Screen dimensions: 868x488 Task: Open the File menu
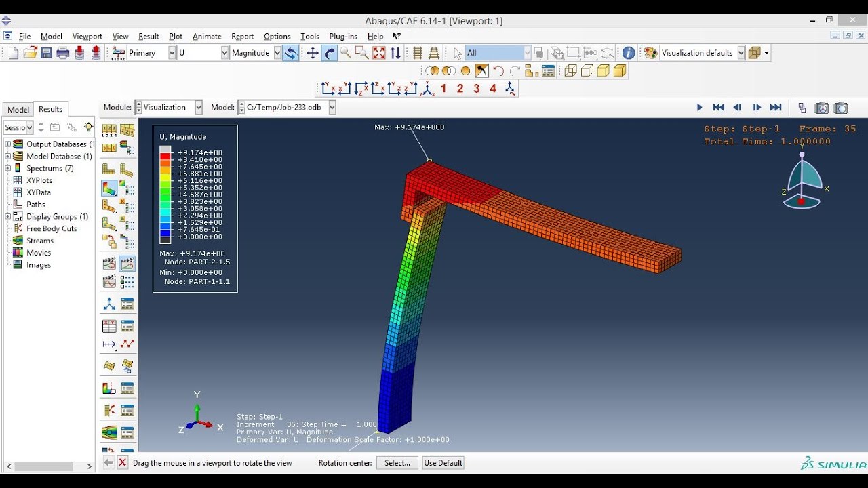click(25, 37)
